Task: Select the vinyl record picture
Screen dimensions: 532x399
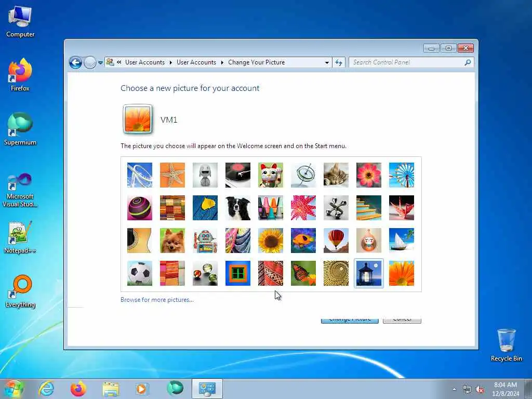Action: [238, 175]
